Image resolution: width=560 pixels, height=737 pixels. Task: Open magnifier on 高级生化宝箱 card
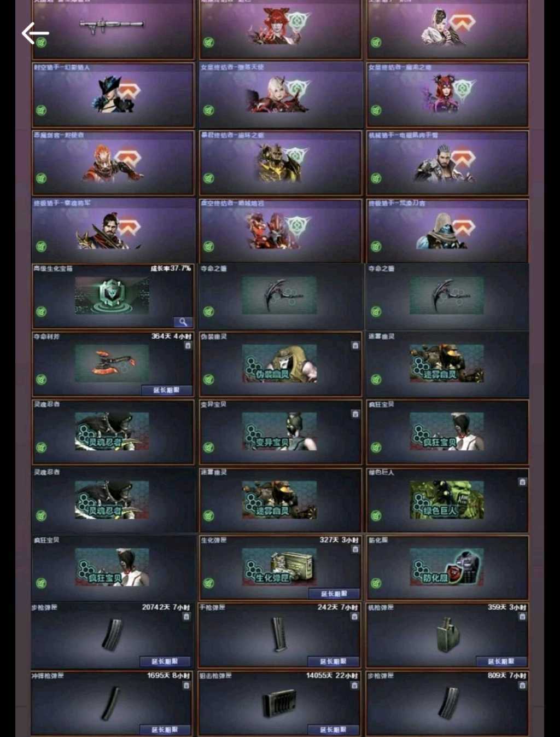pos(183,322)
